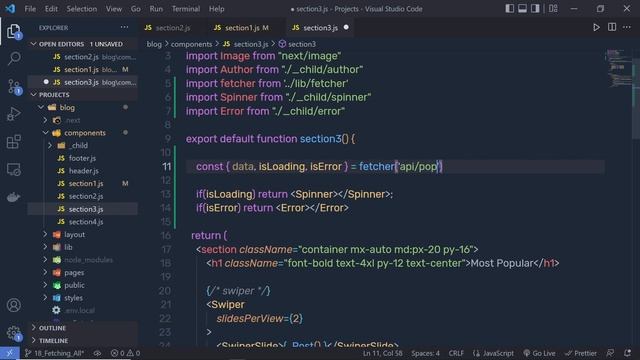Open the File menu

[x=30, y=9]
